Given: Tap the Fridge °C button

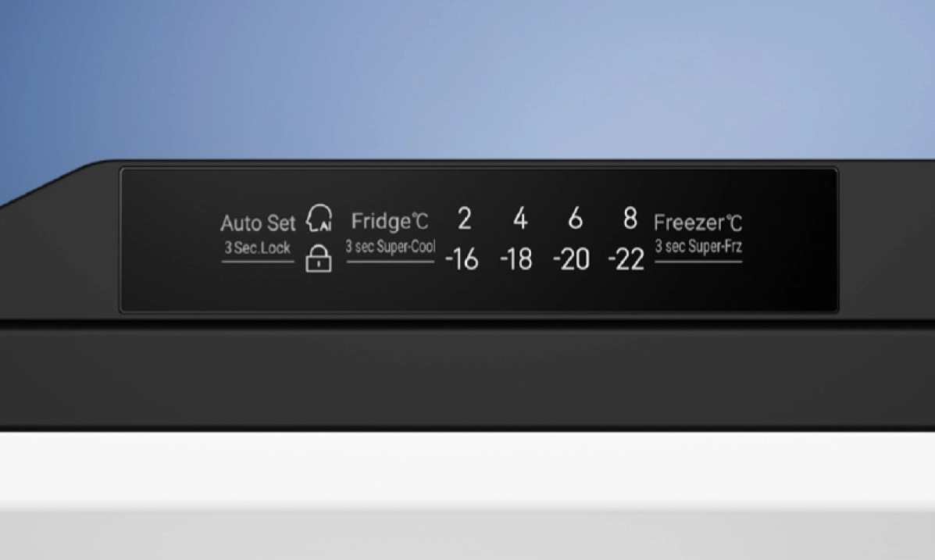Looking at the screenshot, I should coord(390,221).
